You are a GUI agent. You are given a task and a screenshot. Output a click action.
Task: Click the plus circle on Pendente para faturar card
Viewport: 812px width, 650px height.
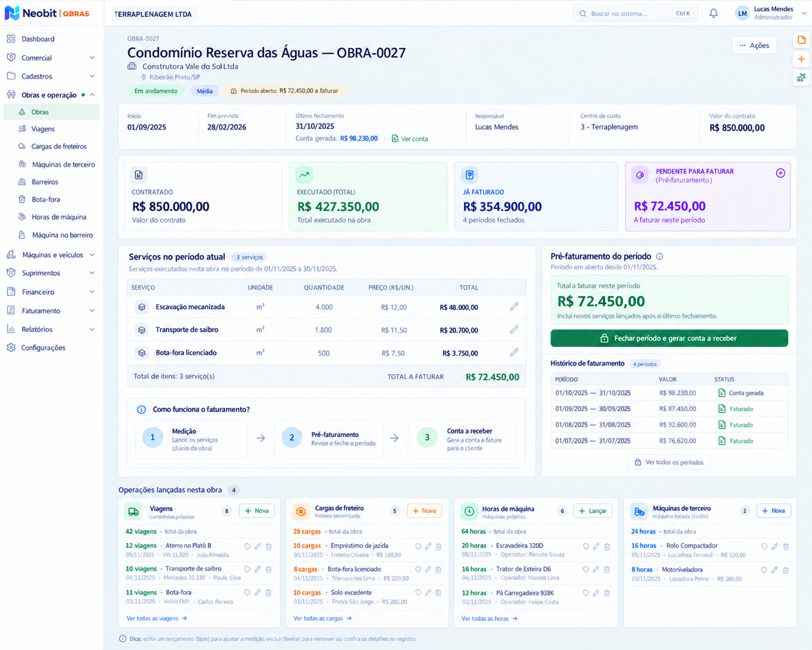[x=780, y=173]
